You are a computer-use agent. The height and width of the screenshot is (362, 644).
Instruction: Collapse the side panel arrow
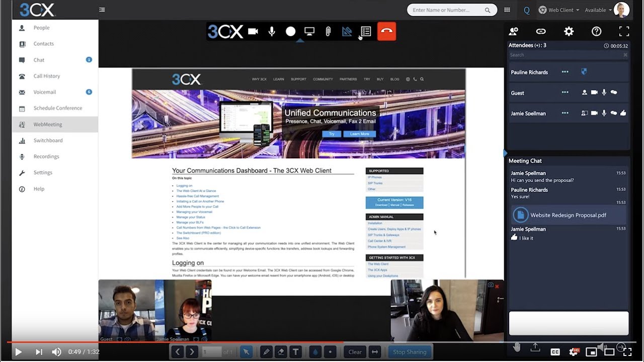(x=505, y=153)
